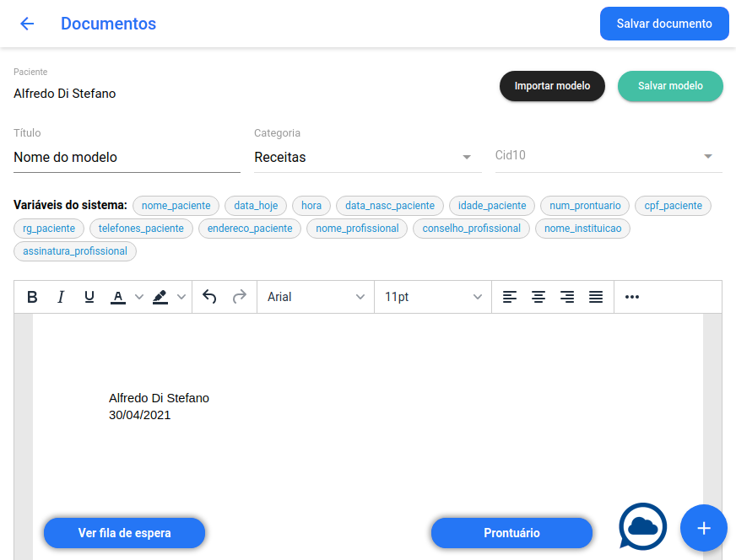Open the Arial font family dropdown

click(x=316, y=297)
